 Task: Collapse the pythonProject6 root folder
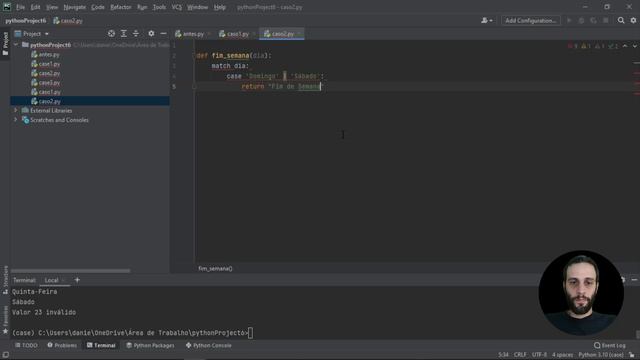(16, 45)
